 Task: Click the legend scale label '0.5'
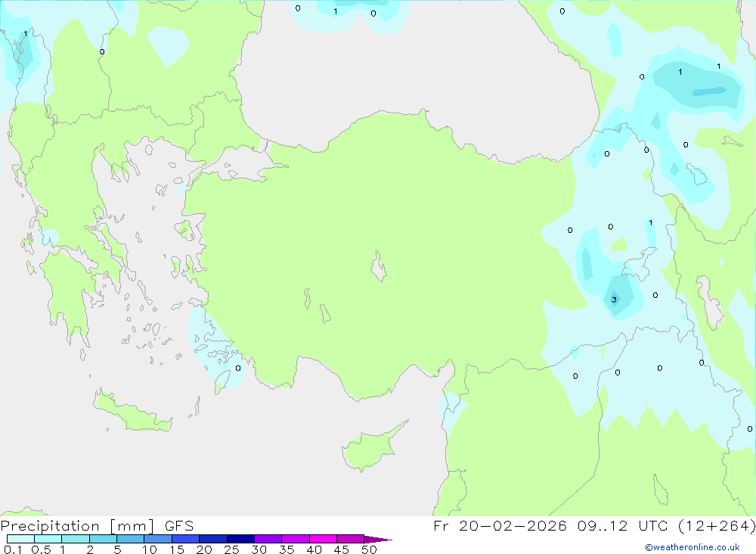pos(42,549)
